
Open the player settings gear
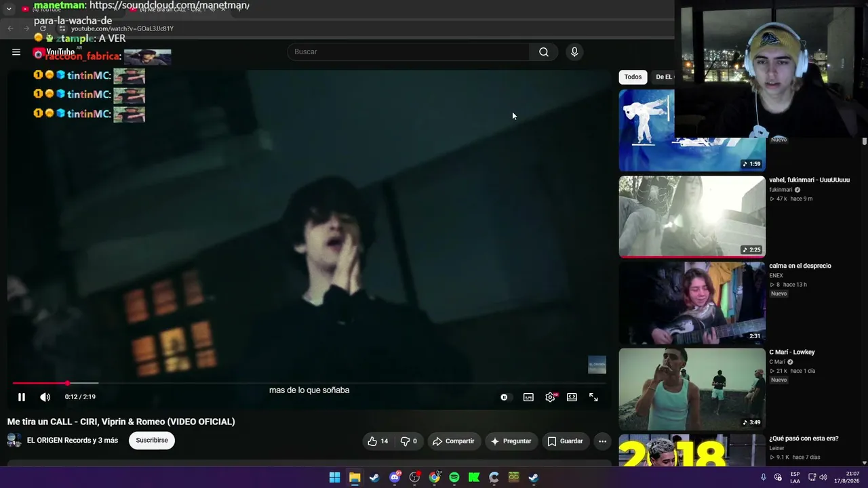point(550,397)
